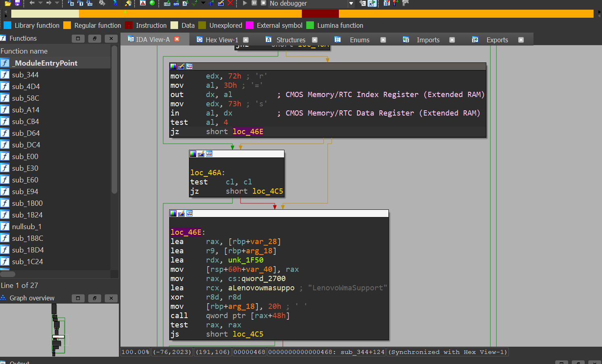Click edit pencil icon on loc_46E block
This screenshot has height=364, width=602.
181,213
